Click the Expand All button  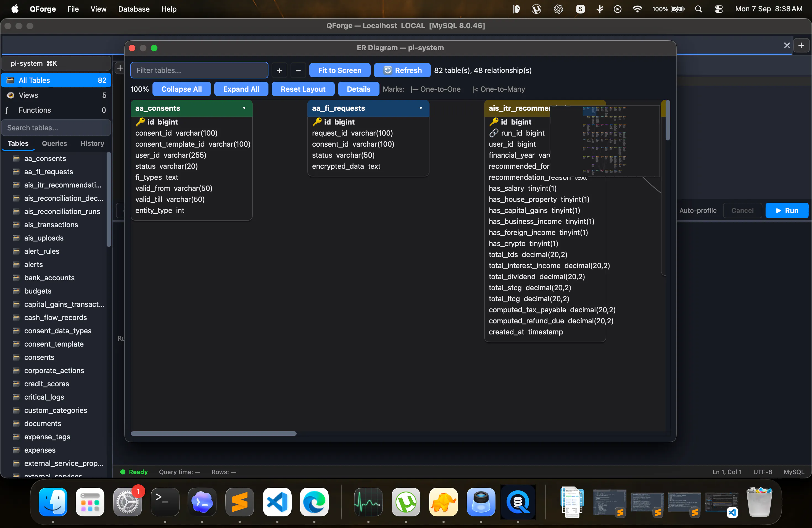241,89
